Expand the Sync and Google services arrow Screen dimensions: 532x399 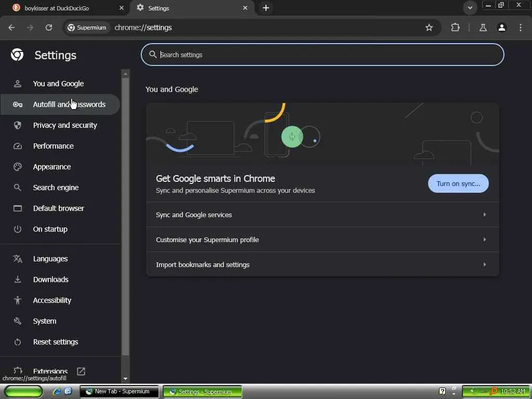coord(485,215)
